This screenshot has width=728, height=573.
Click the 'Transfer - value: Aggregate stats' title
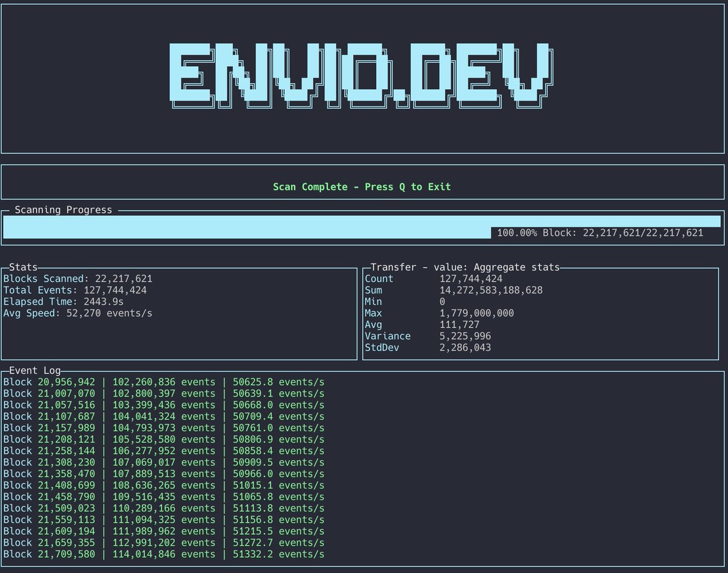click(x=465, y=267)
